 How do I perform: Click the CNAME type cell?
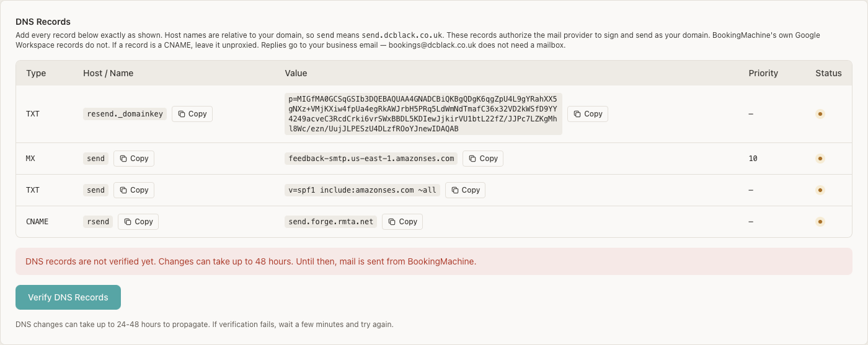click(37, 222)
